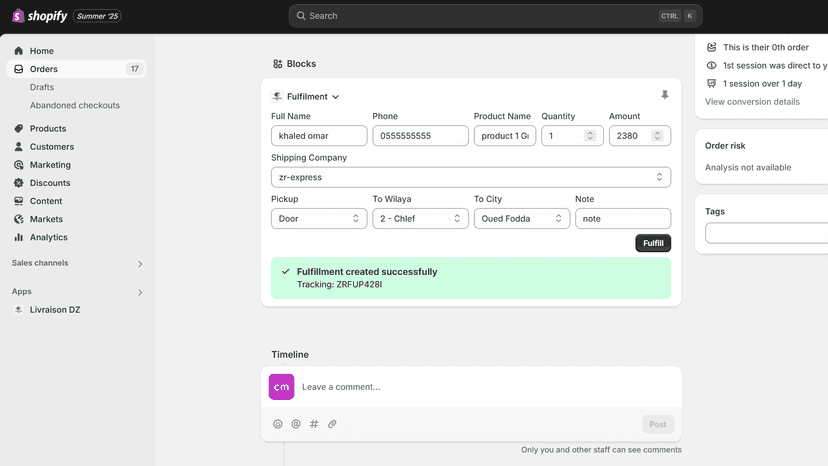The width and height of the screenshot is (828, 466).
Task: Add a hashtag reference in comment
Action: (314, 424)
